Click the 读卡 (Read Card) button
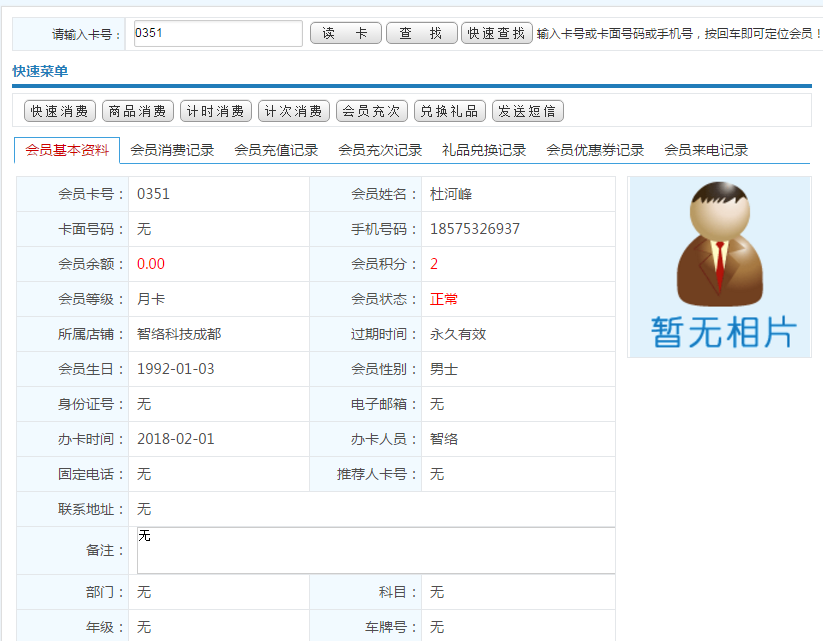Screen dimensions: 823x641 point(345,33)
